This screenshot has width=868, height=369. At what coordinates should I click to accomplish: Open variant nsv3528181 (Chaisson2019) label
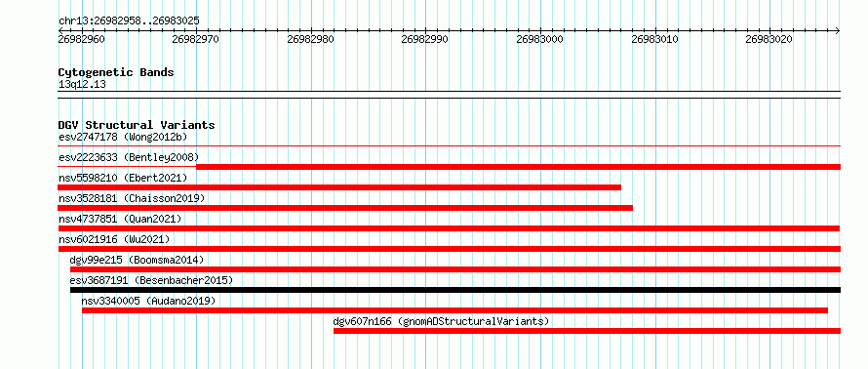pos(132,198)
